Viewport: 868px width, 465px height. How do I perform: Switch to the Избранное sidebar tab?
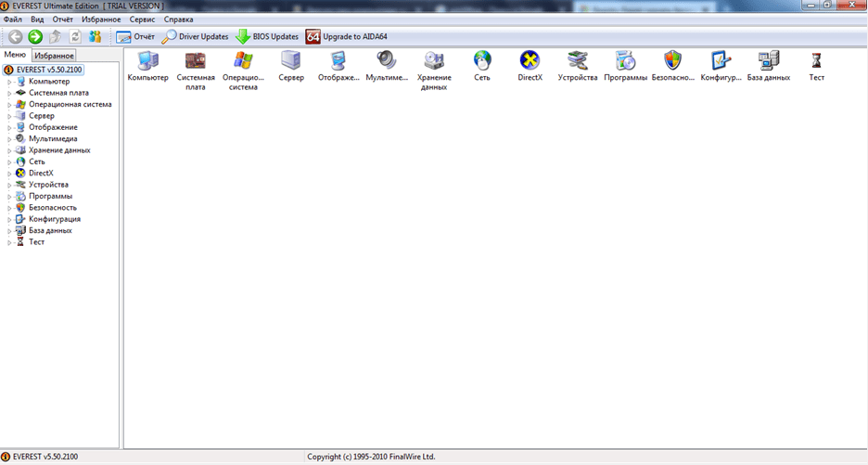pos(54,56)
